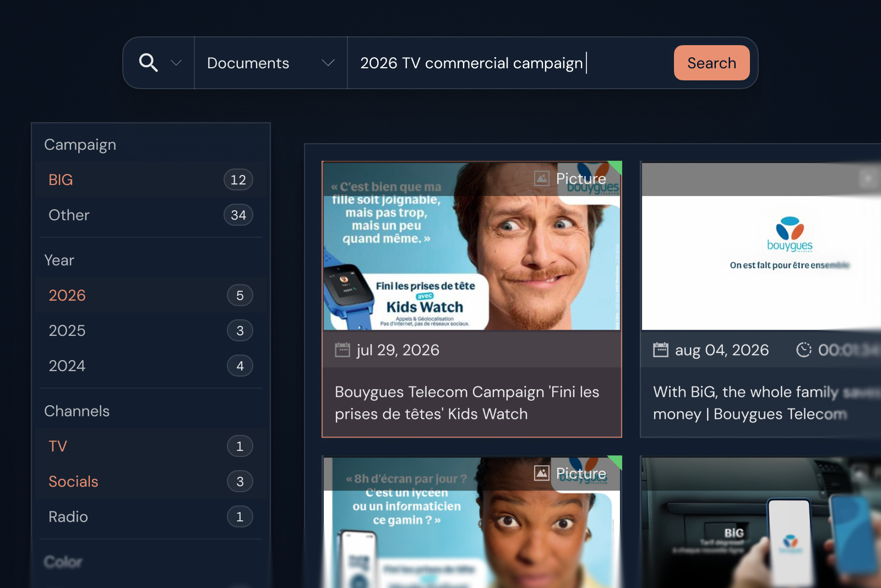
Task: Select the 2025 year filter
Action: click(x=150, y=330)
